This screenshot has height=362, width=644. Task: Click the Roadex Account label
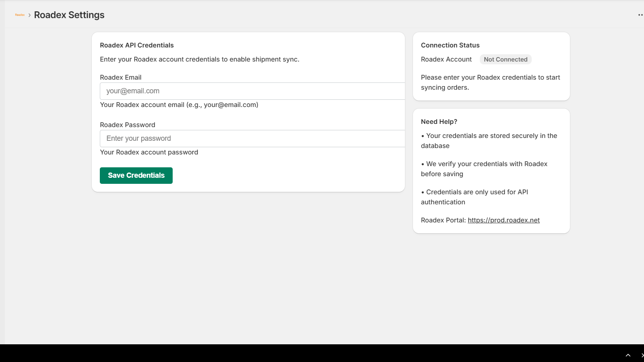(x=446, y=60)
